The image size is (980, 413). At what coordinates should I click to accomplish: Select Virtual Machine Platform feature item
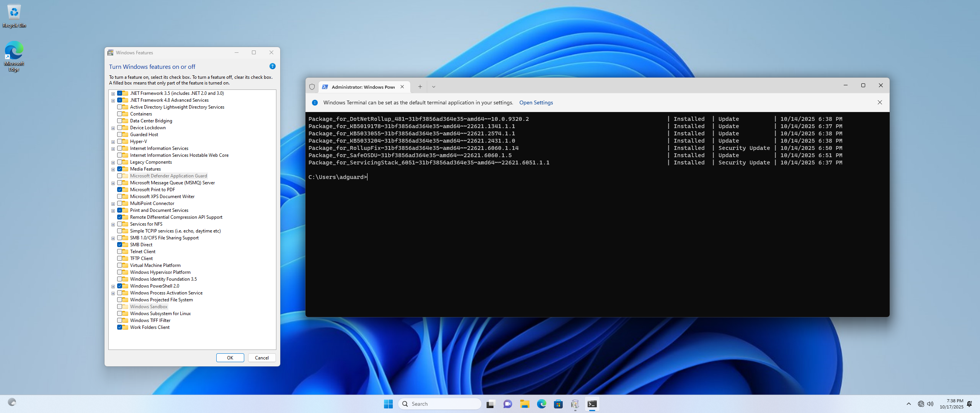click(155, 265)
